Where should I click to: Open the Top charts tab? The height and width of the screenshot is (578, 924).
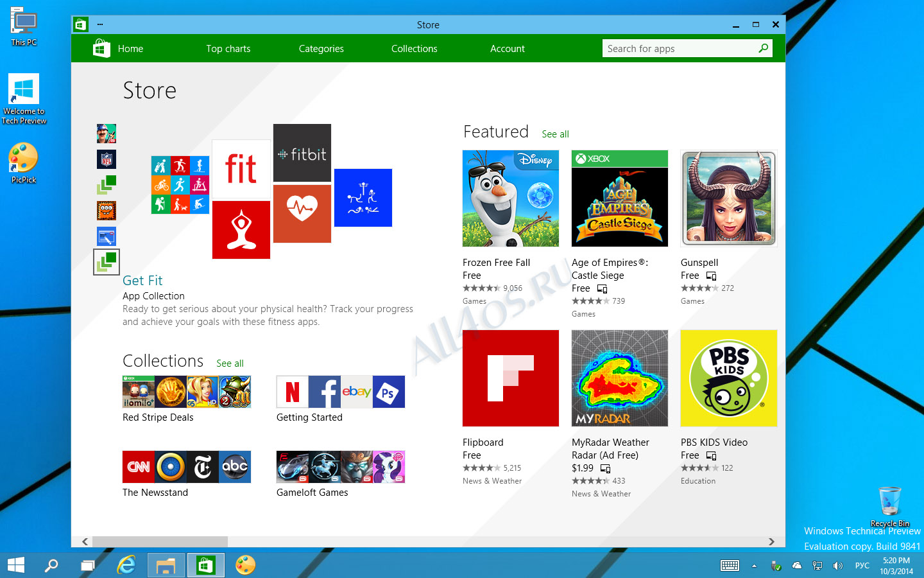pyautogui.click(x=228, y=49)
